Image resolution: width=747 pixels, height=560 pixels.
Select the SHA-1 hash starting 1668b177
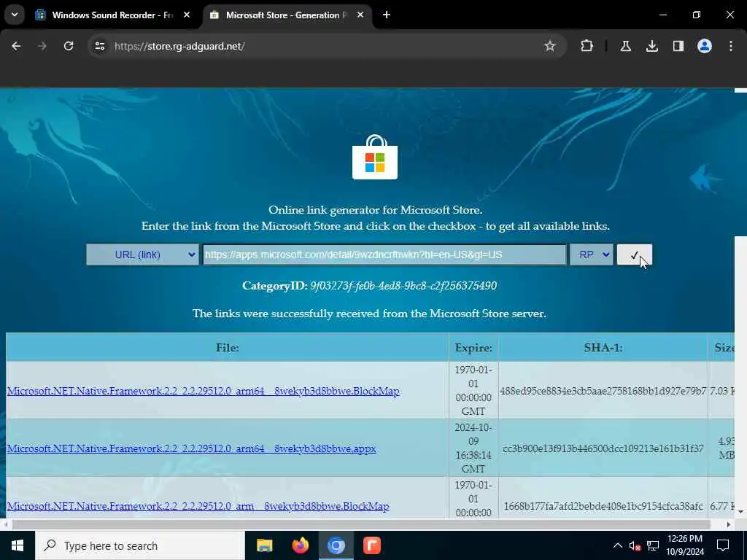tap(603, 506)
